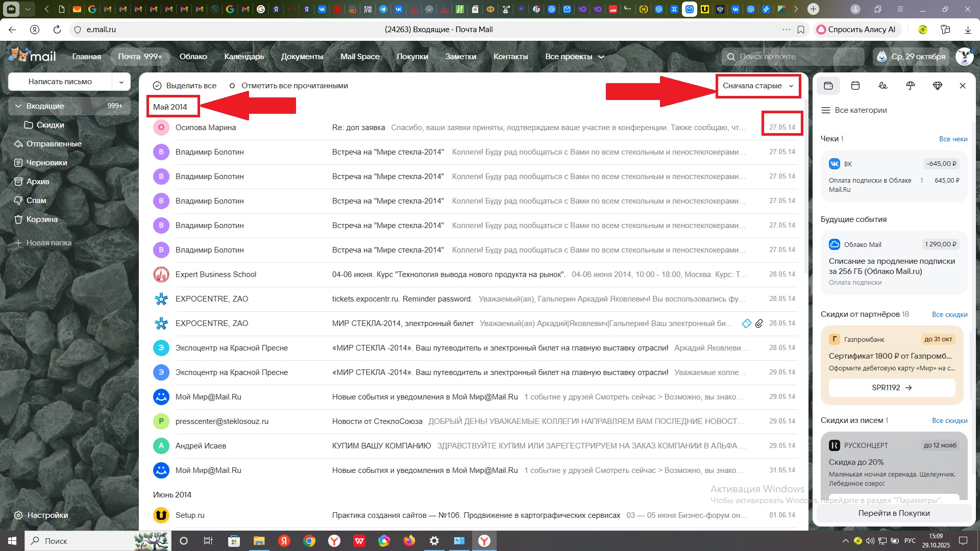The image size is (980, 551).
Task: Click the attachment paperclip on EXPOCENTRE email
Action: (759, 323)
